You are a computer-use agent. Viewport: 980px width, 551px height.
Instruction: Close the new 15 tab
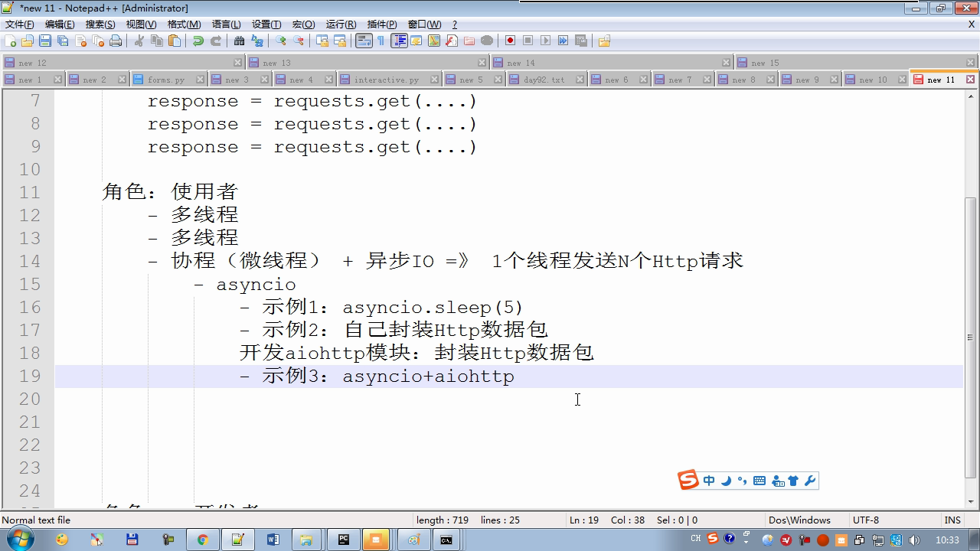(970, 63)
